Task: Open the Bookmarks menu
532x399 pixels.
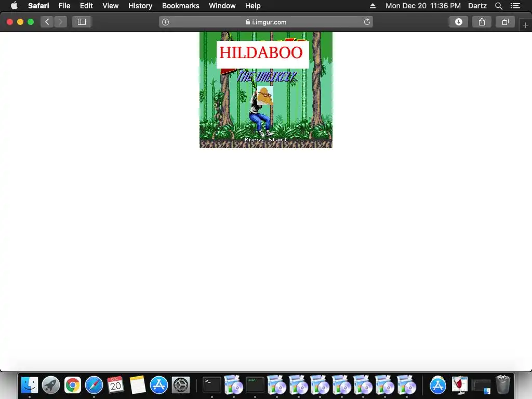Action: tap(180, 6)
